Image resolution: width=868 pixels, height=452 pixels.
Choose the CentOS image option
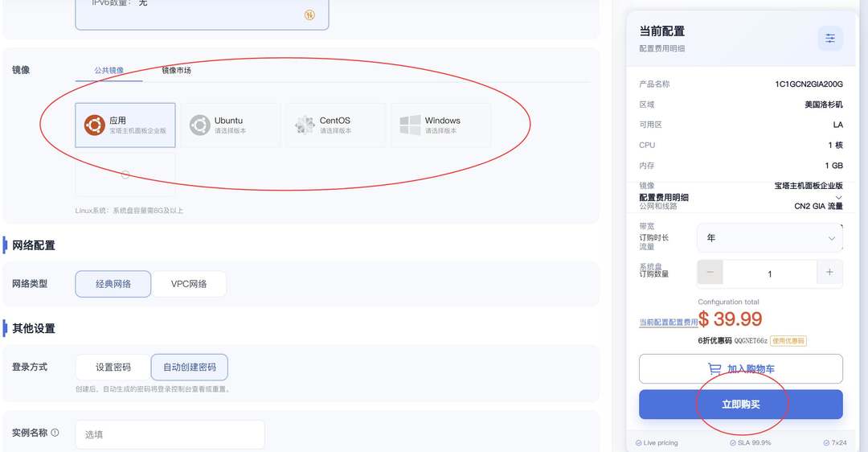335,125
